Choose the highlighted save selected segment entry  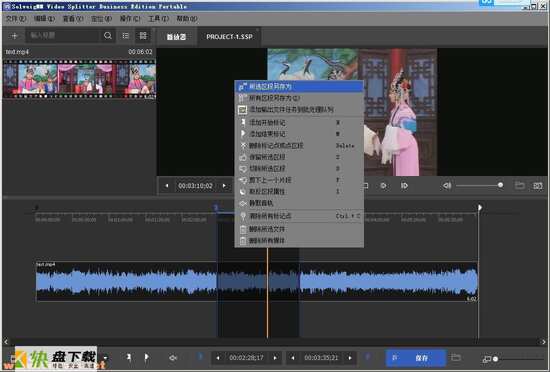pyautogui.click(x=299, y=86)
